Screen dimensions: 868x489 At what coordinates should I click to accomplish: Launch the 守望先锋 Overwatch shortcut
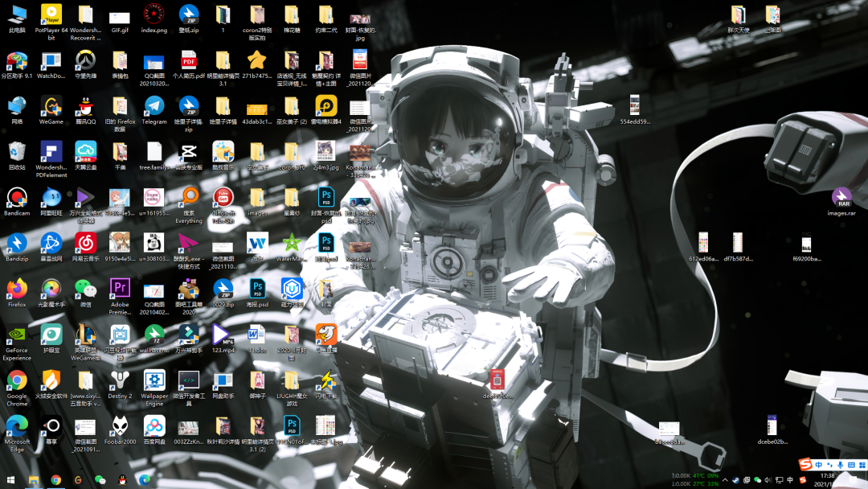click(85, 64)
